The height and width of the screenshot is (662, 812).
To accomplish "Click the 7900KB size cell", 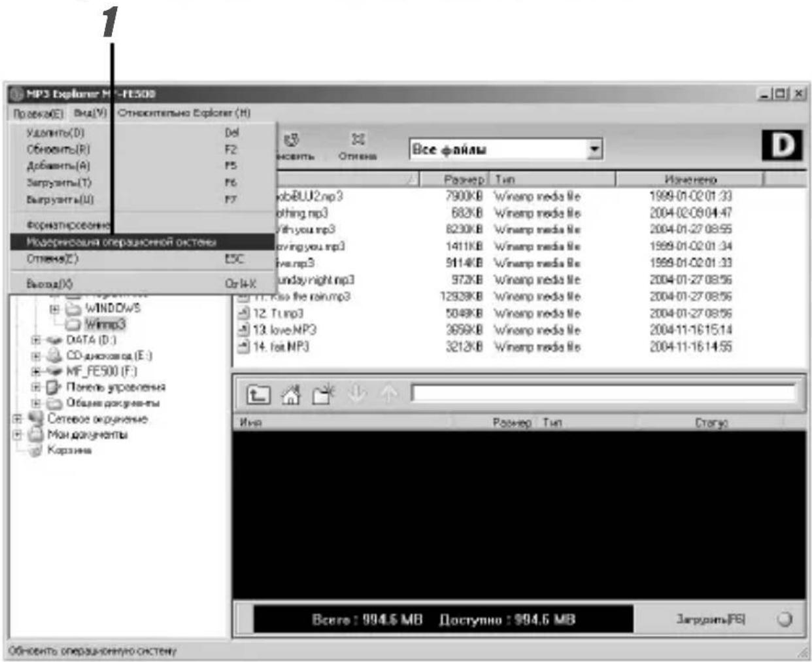I will (464, 196).
